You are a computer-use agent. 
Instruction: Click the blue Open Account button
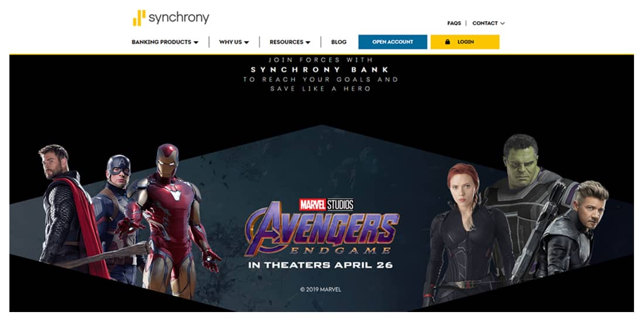click(x=393, y=42)
